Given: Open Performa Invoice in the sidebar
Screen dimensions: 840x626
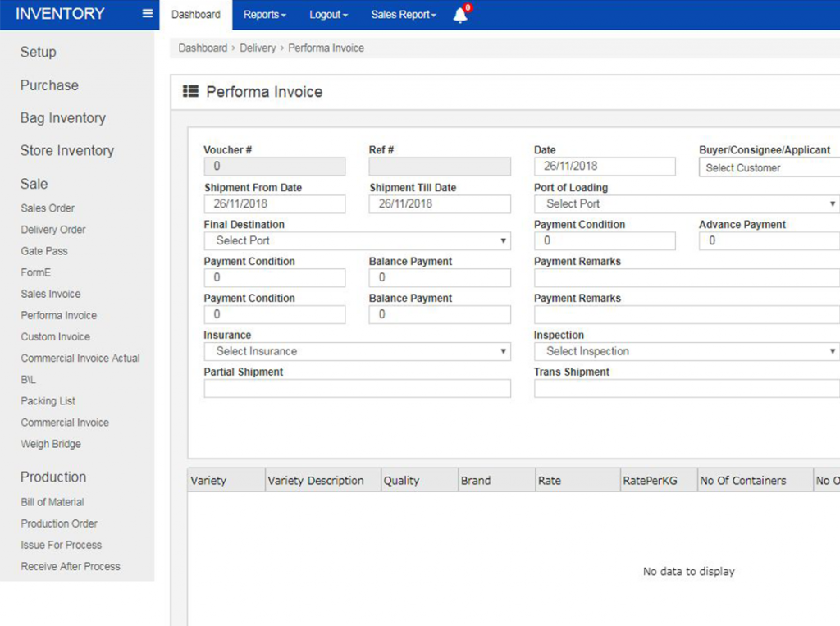Looking at the screenshot, I should (x=59, y=315).
